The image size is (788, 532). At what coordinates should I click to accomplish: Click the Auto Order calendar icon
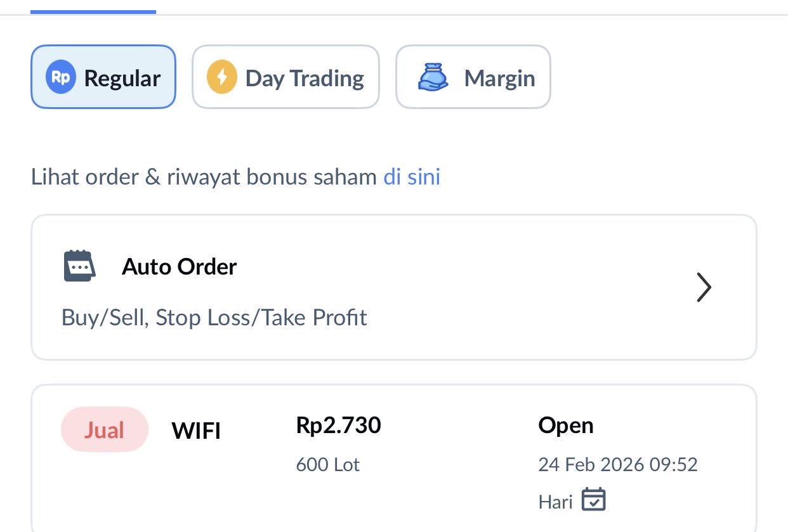click(x=79, y=266)
